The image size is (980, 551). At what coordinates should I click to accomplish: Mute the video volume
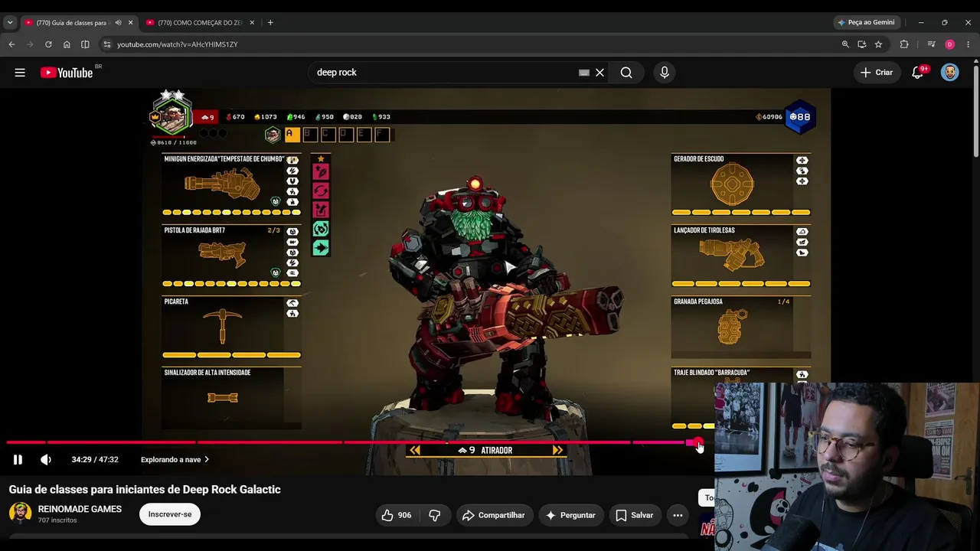(46, 459)
